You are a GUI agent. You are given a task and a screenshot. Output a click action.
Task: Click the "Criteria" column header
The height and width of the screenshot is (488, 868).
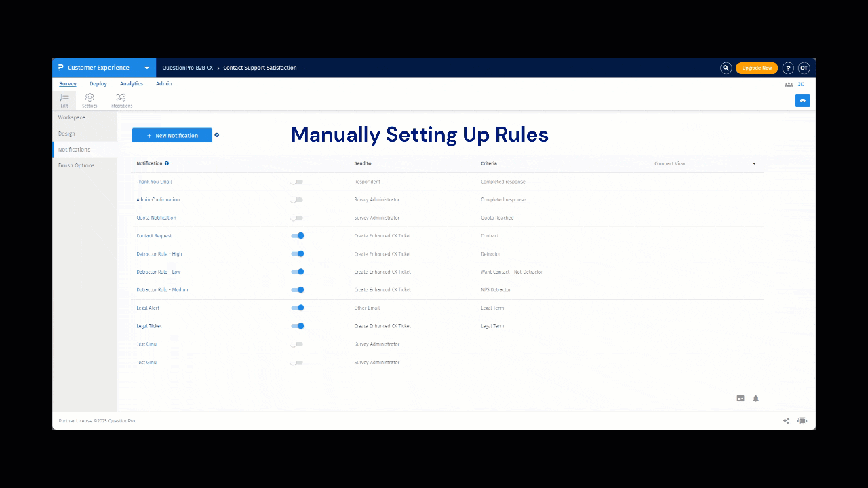pyautogui.click(x=489, y=163)
